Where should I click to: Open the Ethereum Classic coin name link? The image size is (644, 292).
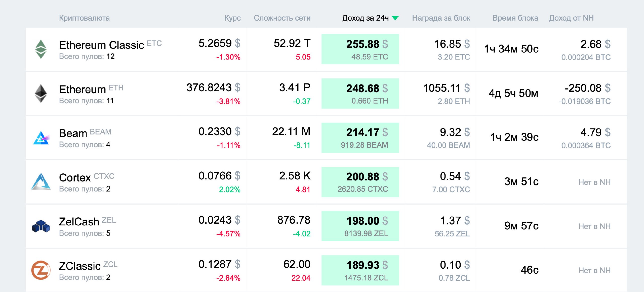point(101,45)
